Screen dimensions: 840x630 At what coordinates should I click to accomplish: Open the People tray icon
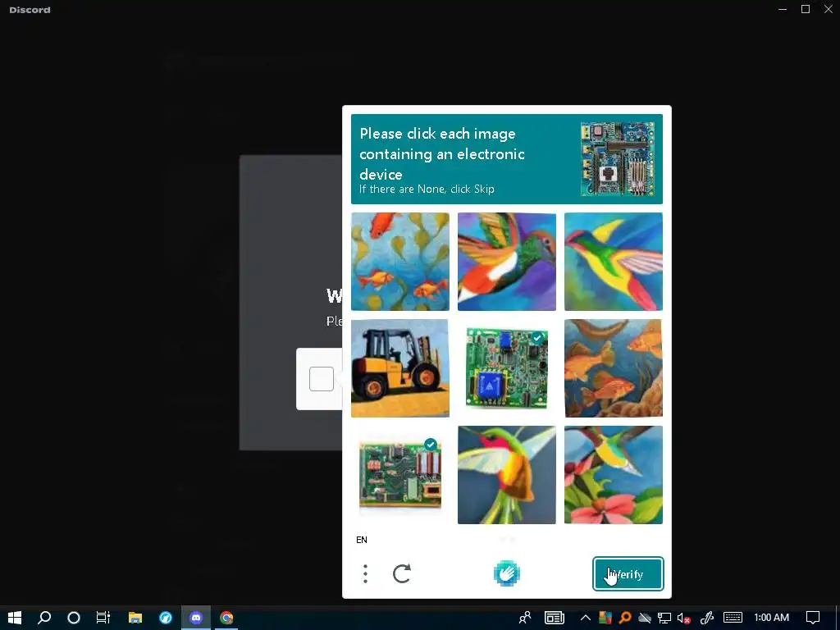pos(525,618)
